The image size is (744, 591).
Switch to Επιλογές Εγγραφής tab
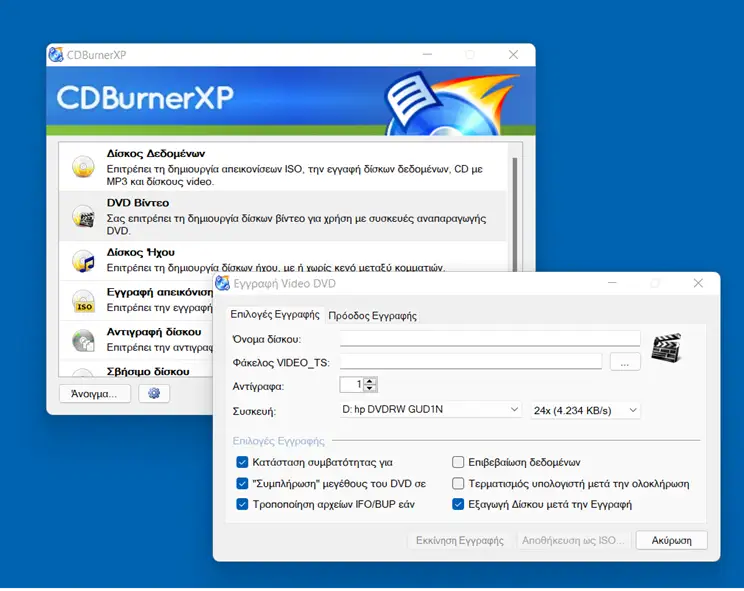pos(275,314)
